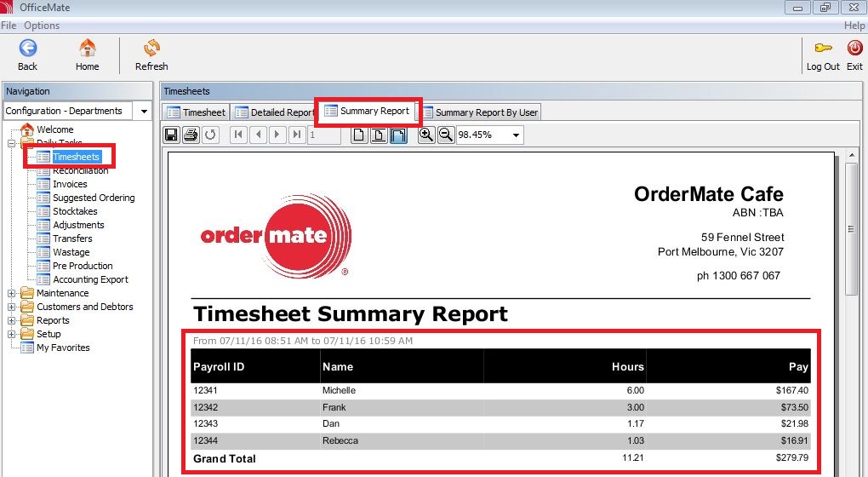868x477 pixels.
Task: Switch to the Summary Report tab
Action: click(368, 111)
